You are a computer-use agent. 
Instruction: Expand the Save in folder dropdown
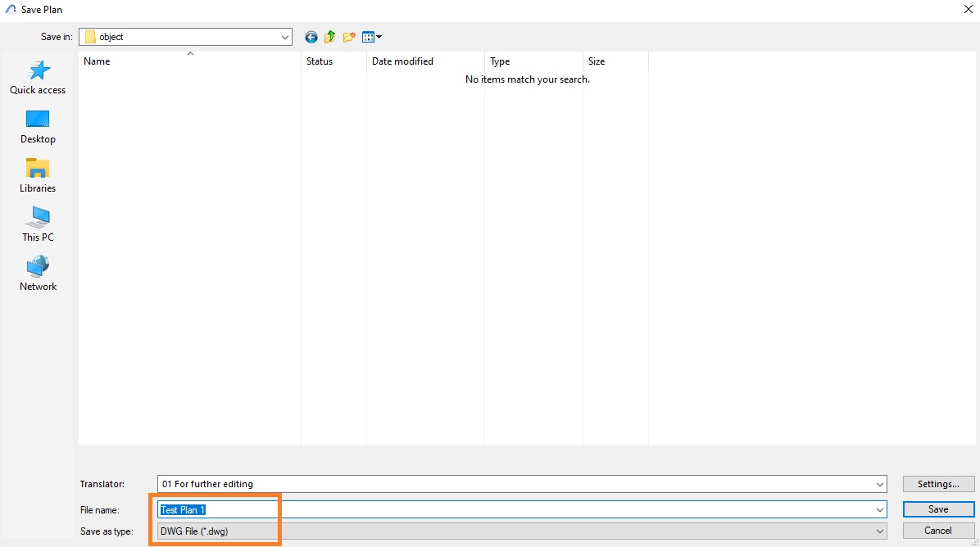click(x=285, y=38)
